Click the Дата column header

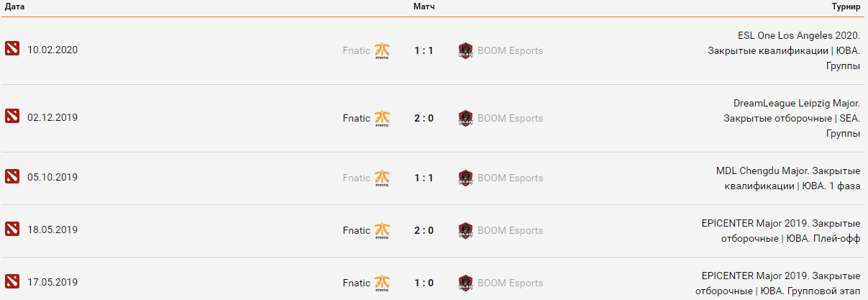tap(14, 6)
